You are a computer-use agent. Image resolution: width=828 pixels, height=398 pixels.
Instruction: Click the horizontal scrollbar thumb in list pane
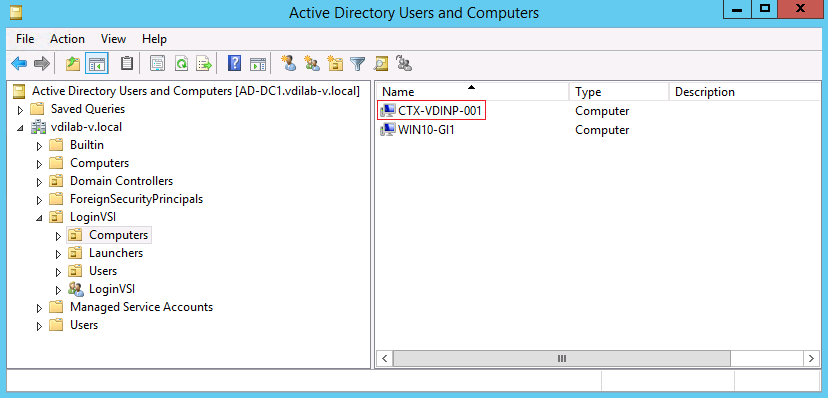pyautogui.click(x=561, y=358)
